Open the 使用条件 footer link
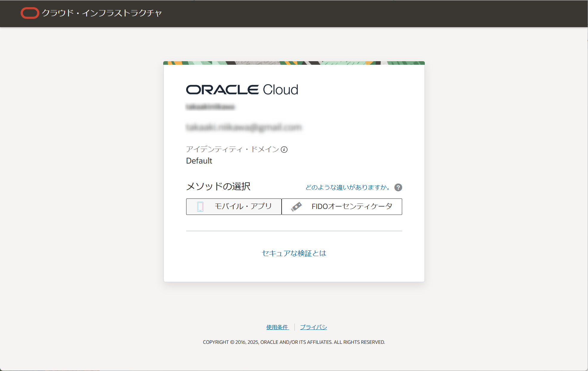Screen dimensions: 588x371 coord(277,327)
